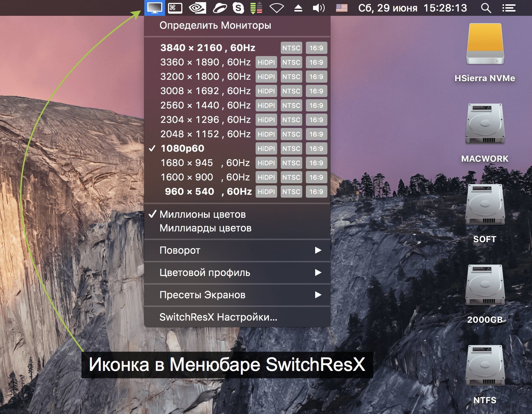Choose Определить Мониторы menu item
This screenshot has height=414, width=532.
pos(237,26)
